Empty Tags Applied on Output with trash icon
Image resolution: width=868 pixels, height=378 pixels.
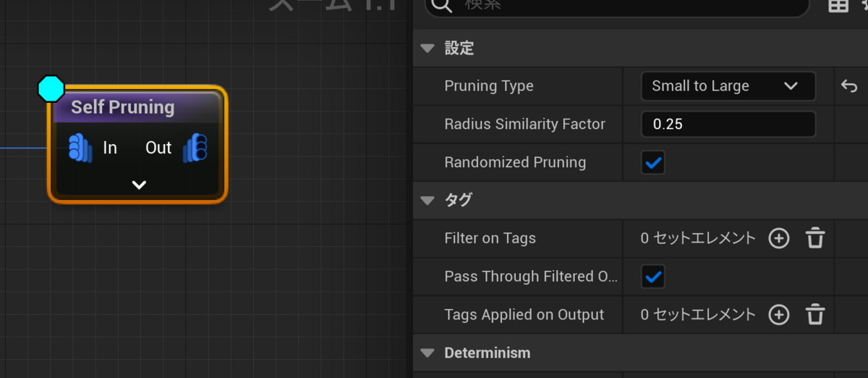click(x=815, y=315)
